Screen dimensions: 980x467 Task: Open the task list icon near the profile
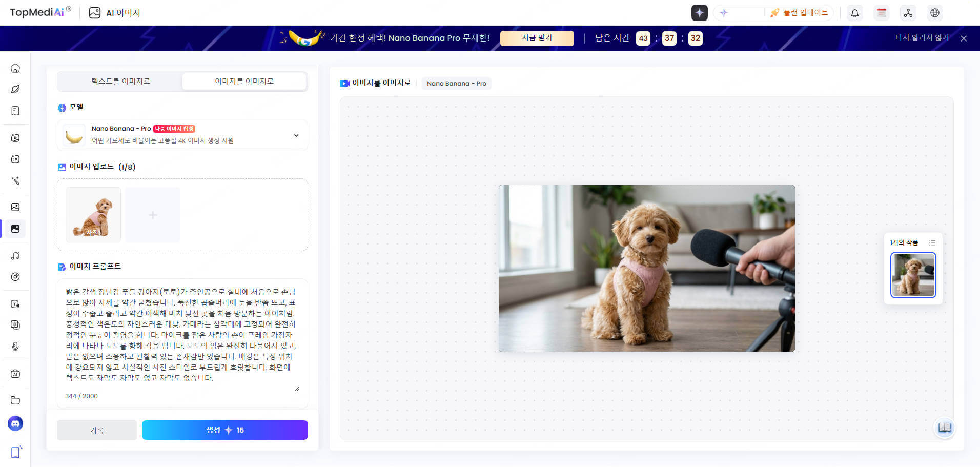tap(881, 12)
